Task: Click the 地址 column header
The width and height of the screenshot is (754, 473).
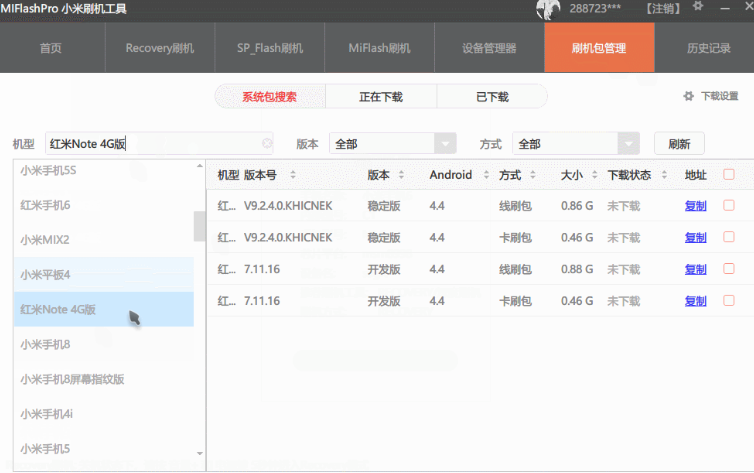Action: tap(695, 175)
